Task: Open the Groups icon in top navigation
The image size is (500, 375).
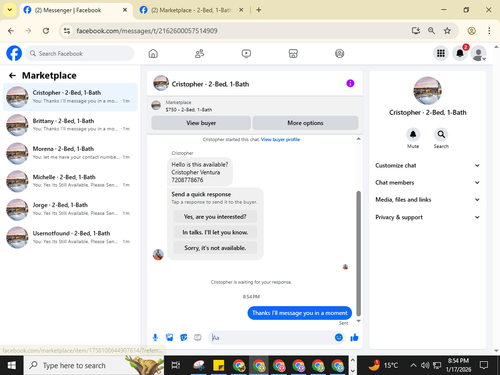Action: pos(339,53)
